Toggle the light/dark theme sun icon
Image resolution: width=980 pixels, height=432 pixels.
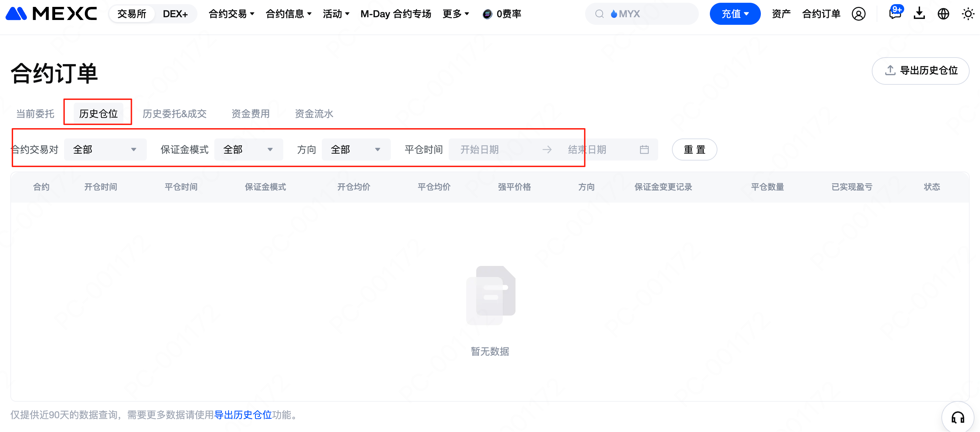pyautogui.click(x=968, y=14)
